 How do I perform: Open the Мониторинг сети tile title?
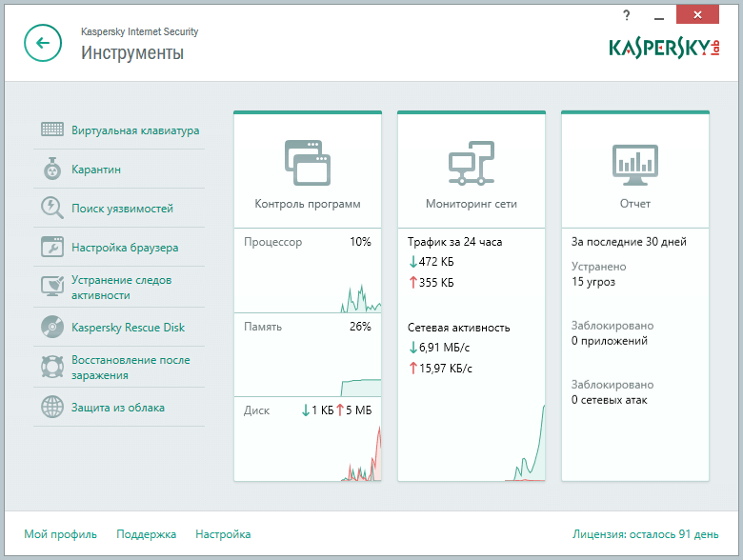pyautogui.click(x=472, y=204)
